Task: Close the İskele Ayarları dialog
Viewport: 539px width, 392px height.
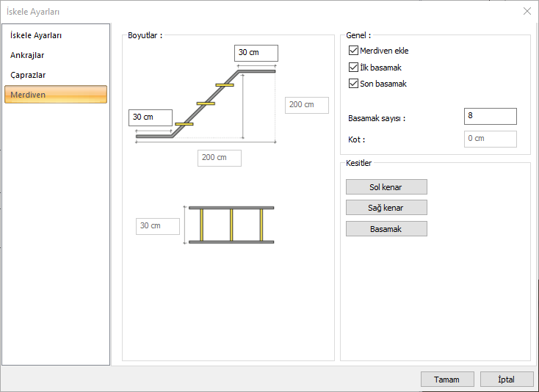Action: pos(527,11)
